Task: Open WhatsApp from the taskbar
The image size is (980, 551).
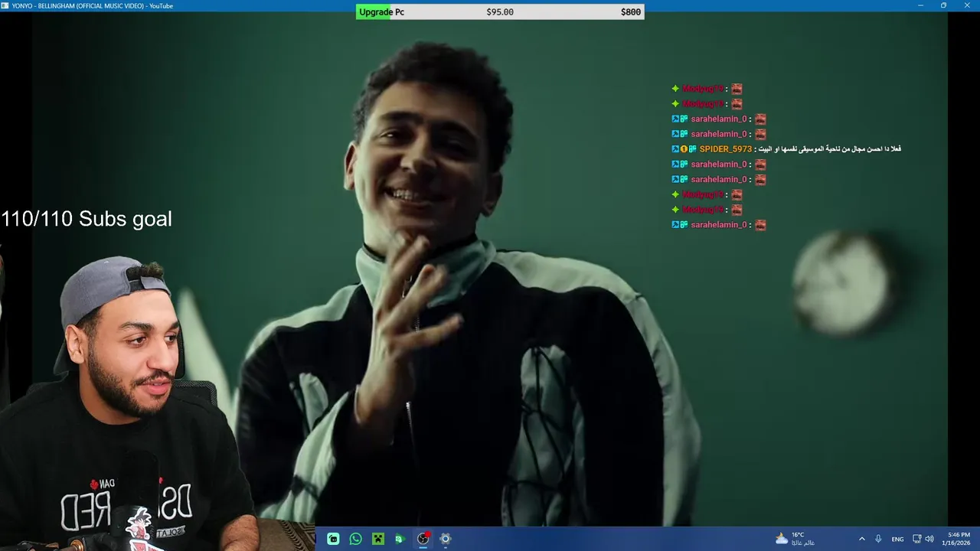Action: point(355,539)
